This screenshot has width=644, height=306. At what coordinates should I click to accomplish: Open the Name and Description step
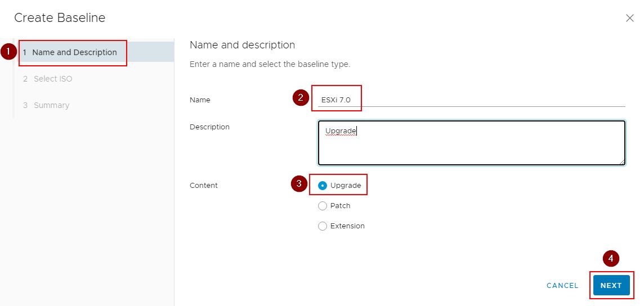coord(74,52)
